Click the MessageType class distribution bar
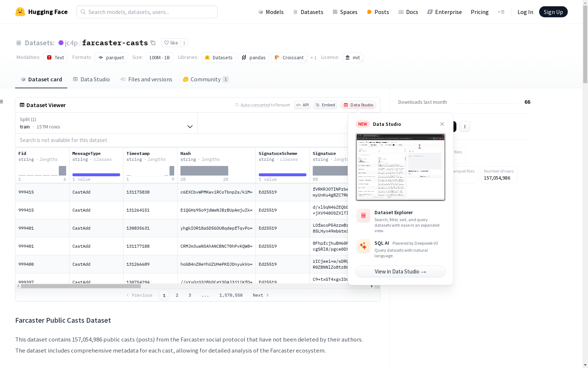The width and height of the screenshot is (588, 368). tap(96, 175)
